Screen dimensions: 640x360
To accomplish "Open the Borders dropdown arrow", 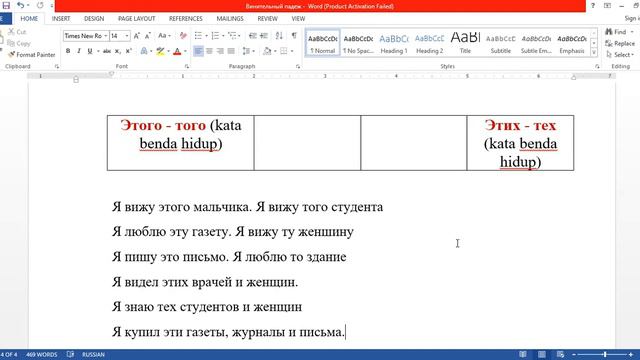I will [x=292, y=51].
